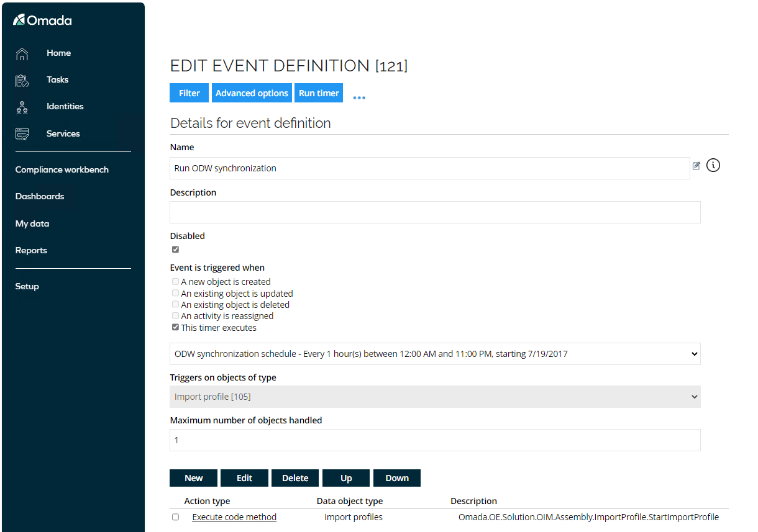This screenshot has width=758, height=532.
Task: Open Services menu item
Action: pos(63,133)
